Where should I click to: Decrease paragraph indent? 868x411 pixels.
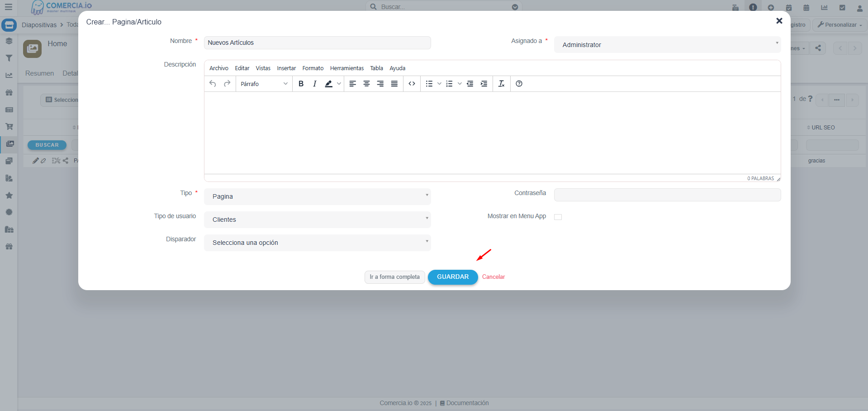click(470, 84)
